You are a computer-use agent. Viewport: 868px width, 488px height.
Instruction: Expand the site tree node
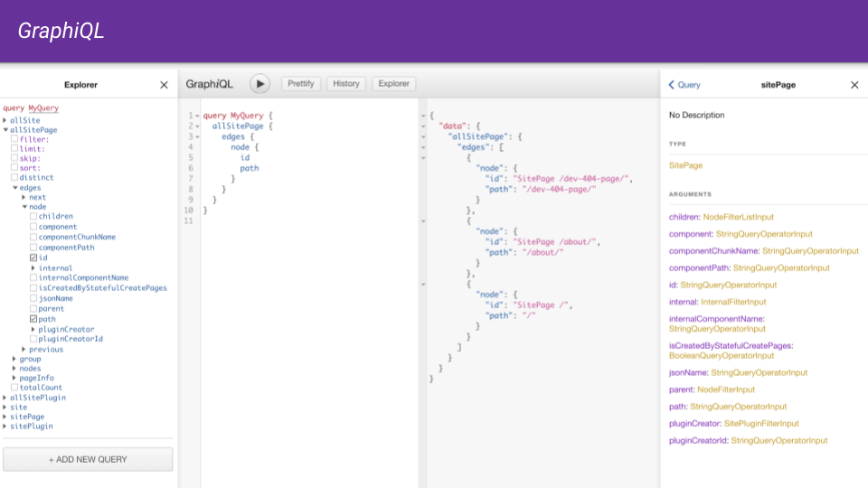coord(5,407)
